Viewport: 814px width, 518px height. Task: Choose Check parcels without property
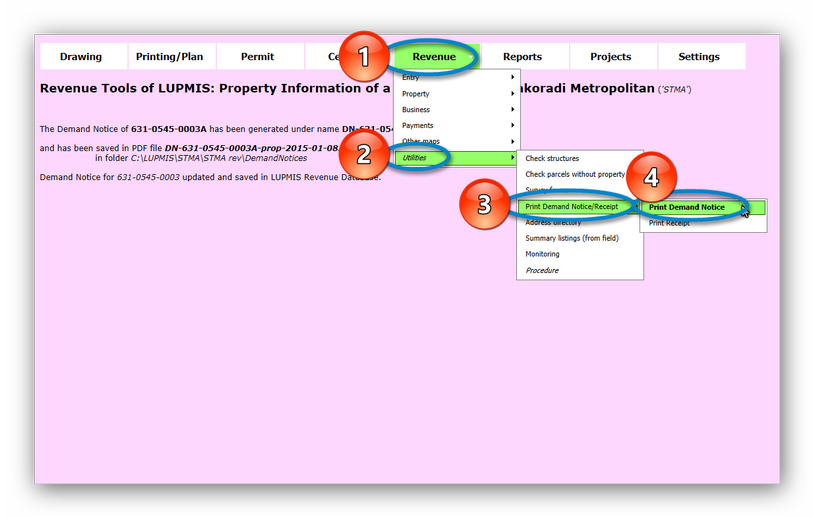580,174
